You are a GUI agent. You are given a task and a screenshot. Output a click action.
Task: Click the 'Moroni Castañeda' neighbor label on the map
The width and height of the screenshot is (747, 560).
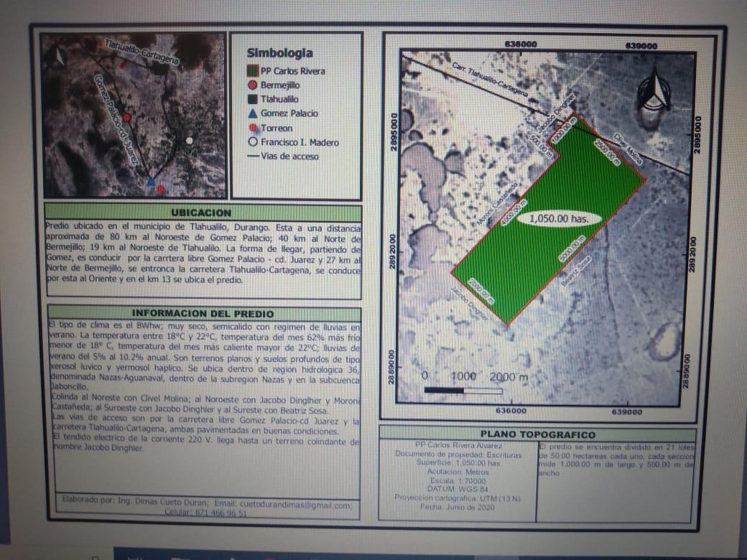(x=497, y=204)
